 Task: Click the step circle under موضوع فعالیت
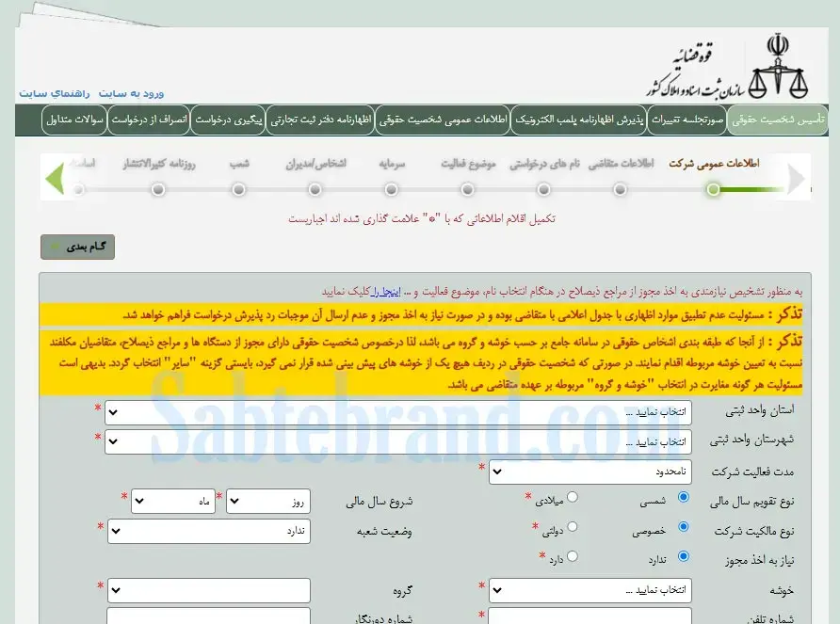[x=468, y=190]
